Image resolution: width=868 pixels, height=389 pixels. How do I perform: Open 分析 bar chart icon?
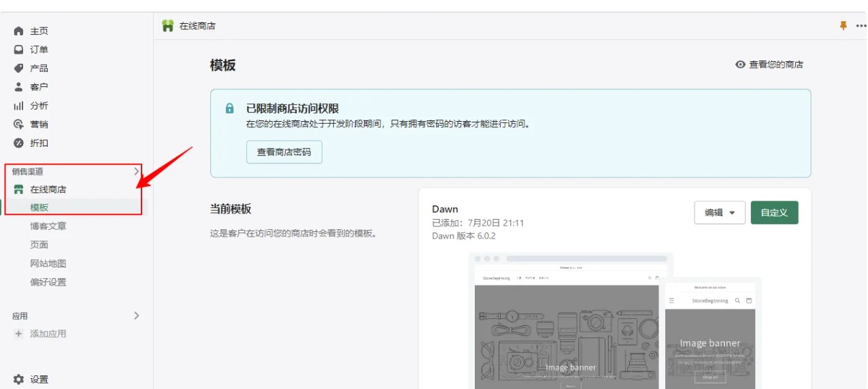(x=19, y=106)
